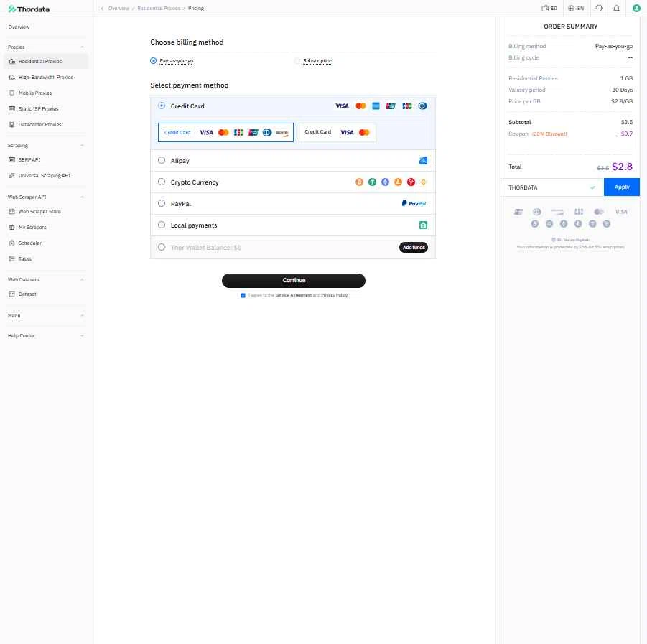This screenshot has width=647, height=644.
Task: Click the THORDATA coupon code field
Action: coord(552,187)
